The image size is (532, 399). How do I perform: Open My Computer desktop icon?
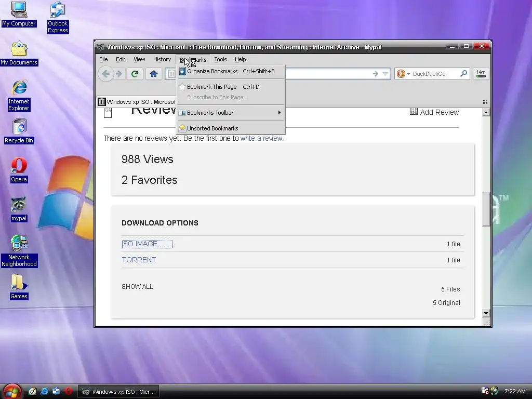(x=19, y=14)
